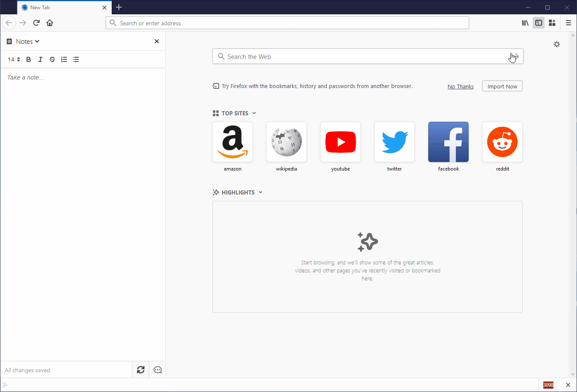Apply italic formatting to note text

(x=40, y=59)
